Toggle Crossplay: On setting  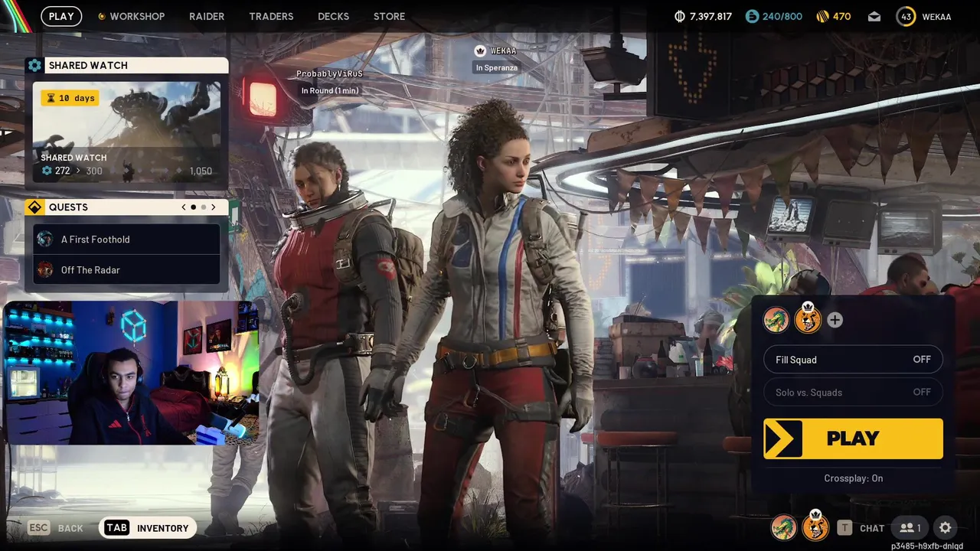853,478
